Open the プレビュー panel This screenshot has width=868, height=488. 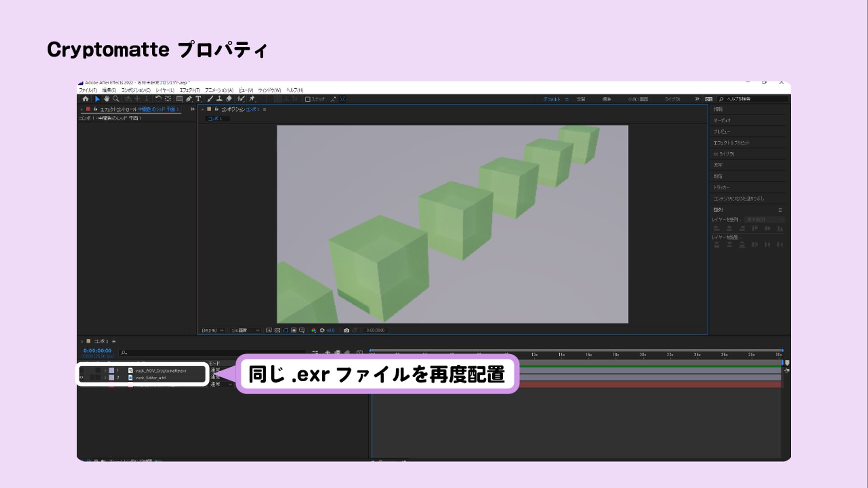723,131
